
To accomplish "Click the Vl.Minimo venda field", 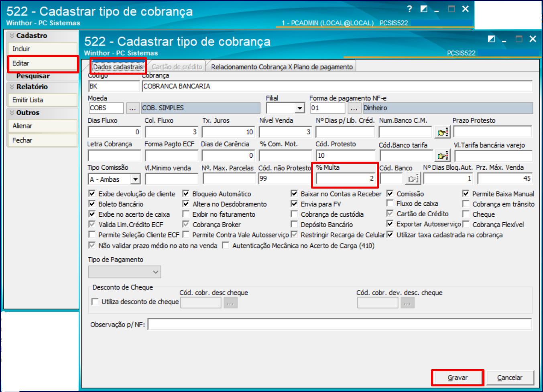I will (x=172, y=179).
